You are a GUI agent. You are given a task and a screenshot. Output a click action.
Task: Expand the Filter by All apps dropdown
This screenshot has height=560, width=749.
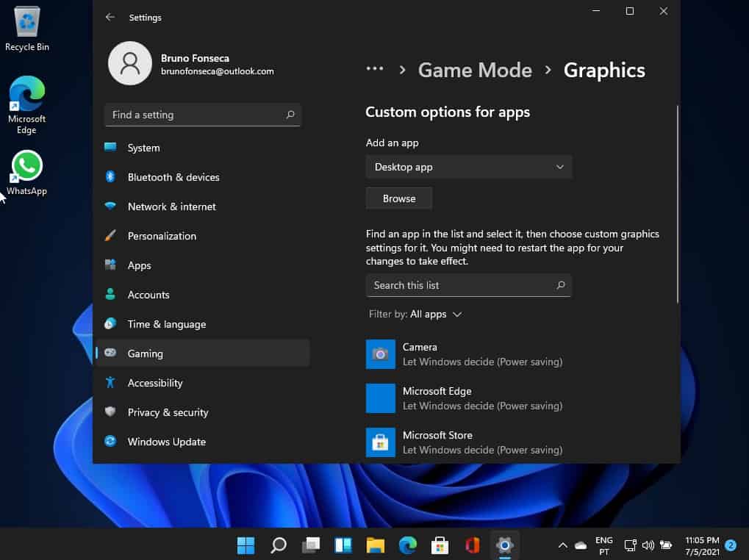pos(415,314)
